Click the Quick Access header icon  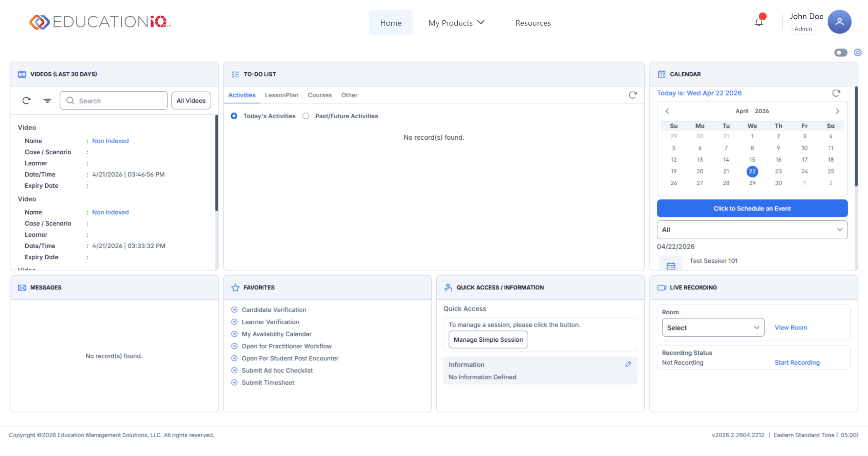click(x=448, y=288)
